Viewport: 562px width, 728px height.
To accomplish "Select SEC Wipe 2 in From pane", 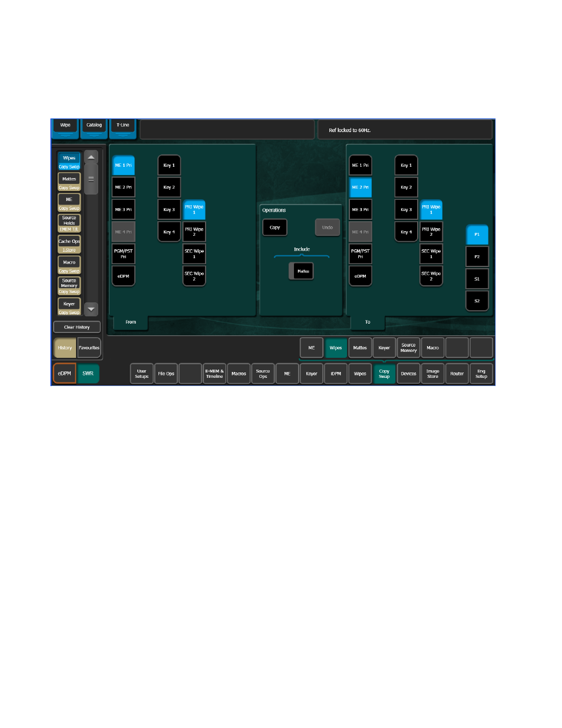I will [x=194, y=276].
